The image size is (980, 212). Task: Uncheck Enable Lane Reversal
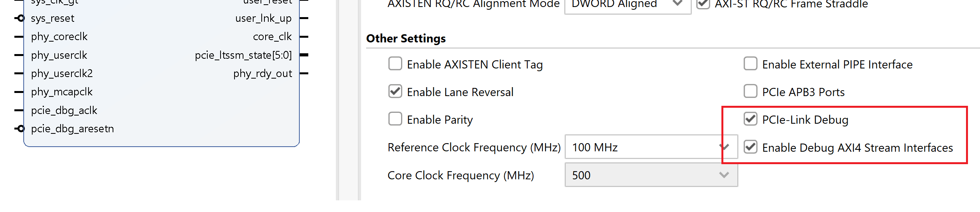click(x=395, y=91)
